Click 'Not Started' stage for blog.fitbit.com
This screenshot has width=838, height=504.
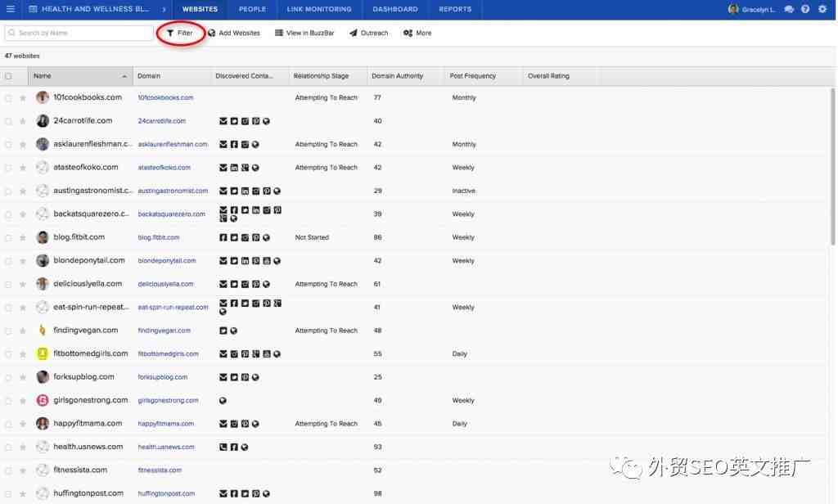tap(312, 237)
